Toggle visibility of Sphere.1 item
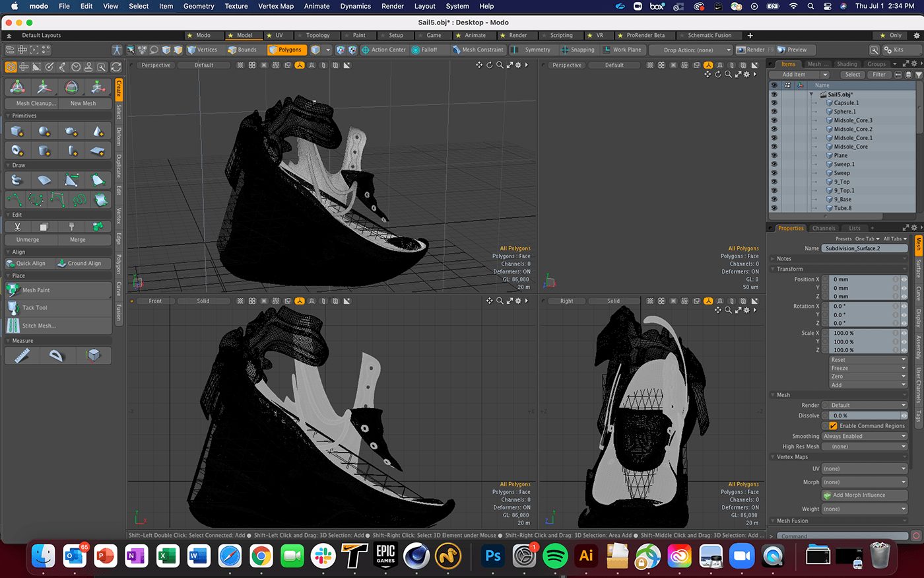This screenshot has width=924, height=578. pyautogui.click(x=774, y=112)
